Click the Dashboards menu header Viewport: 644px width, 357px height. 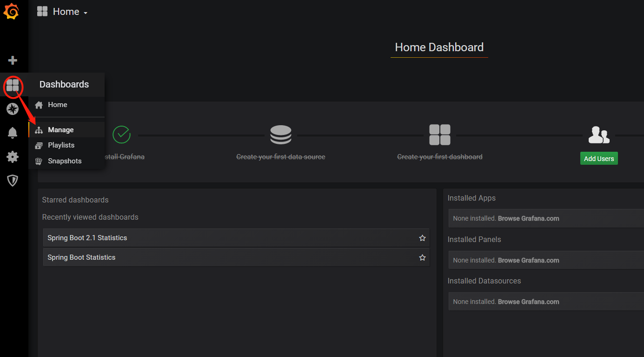tap(64, 84)
